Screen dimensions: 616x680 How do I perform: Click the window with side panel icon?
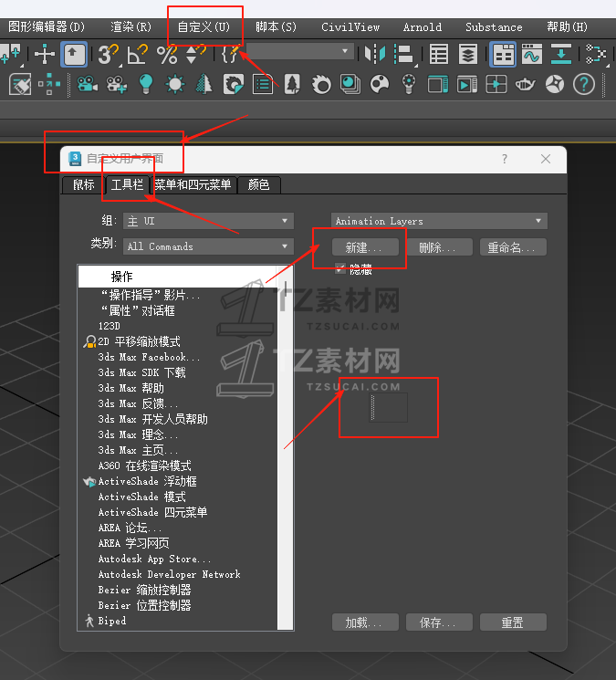[x=438, y=84]
